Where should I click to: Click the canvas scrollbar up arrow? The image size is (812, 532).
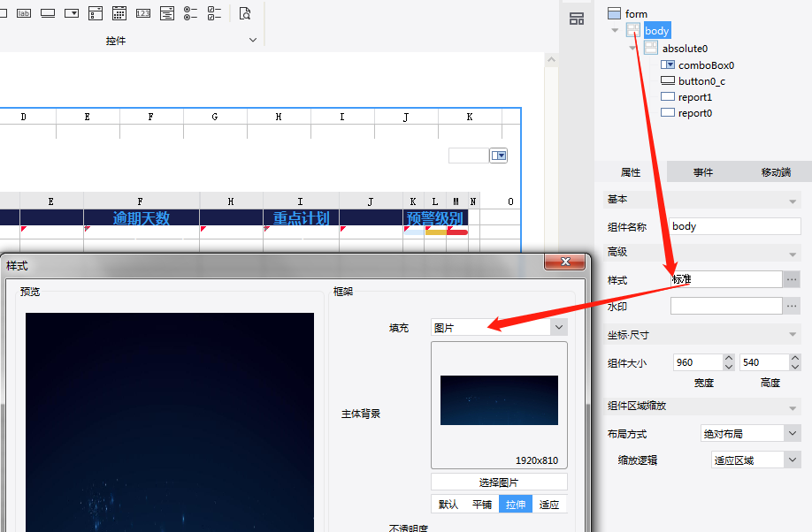pos(552,60)
